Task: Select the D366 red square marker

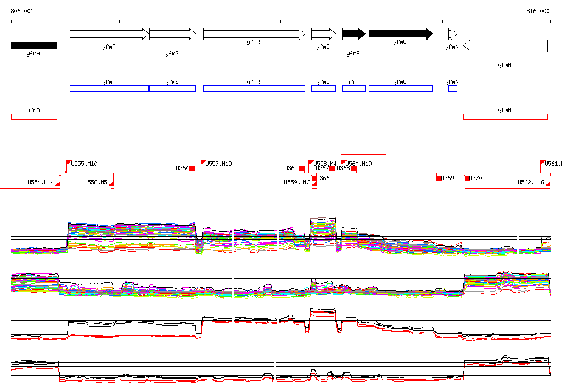Action: (314, 178)
